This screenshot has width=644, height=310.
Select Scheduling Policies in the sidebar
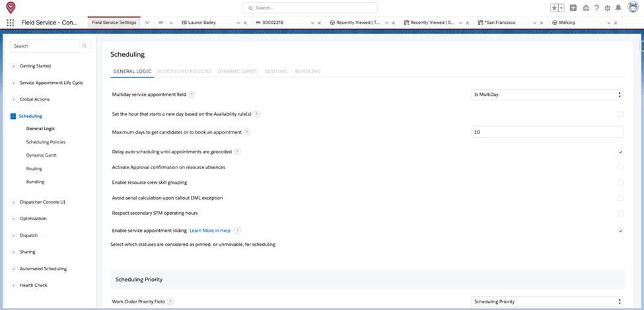point(46,142)
